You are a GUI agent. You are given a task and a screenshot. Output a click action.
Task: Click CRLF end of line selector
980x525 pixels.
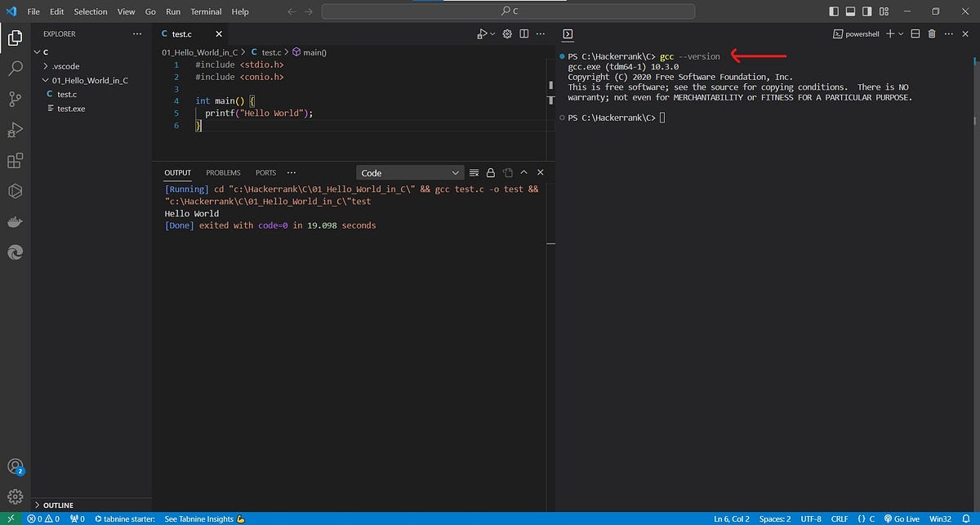pyautogui.click(x=840, y=518)
